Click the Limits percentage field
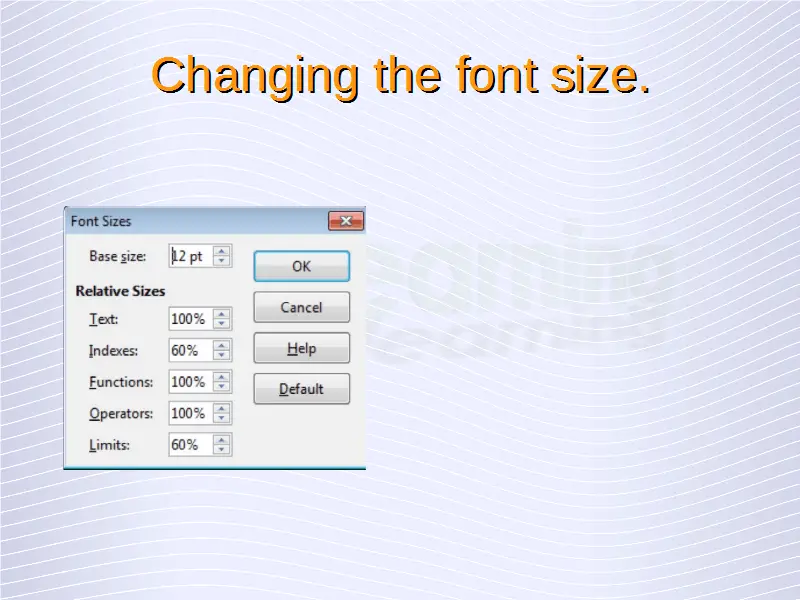800x600 pixels. point(190,445)
